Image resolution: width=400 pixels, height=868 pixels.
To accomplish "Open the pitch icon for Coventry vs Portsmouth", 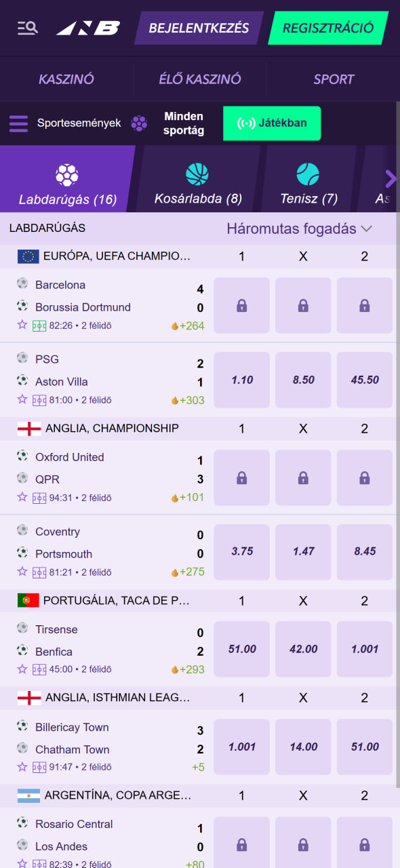I will coord(39,572).
